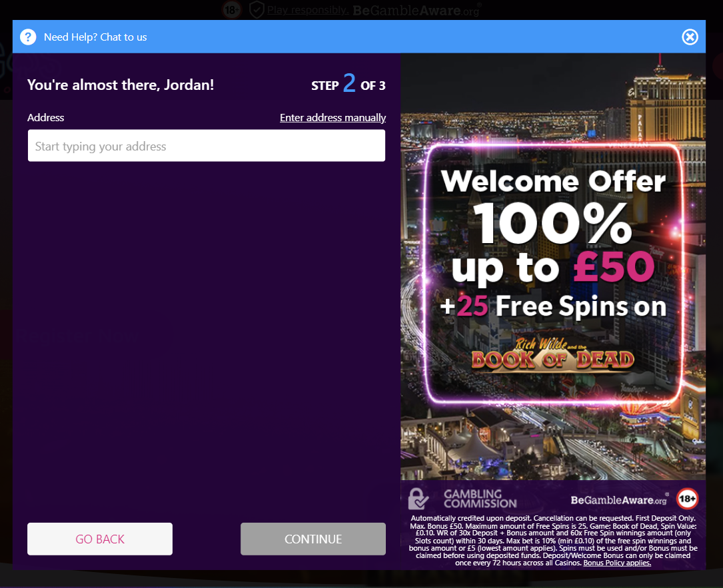Image resolution: width=723 pixels, height=588 pixels.
Task: Open Need Help? Chat to us
Action: pos(95,37)
